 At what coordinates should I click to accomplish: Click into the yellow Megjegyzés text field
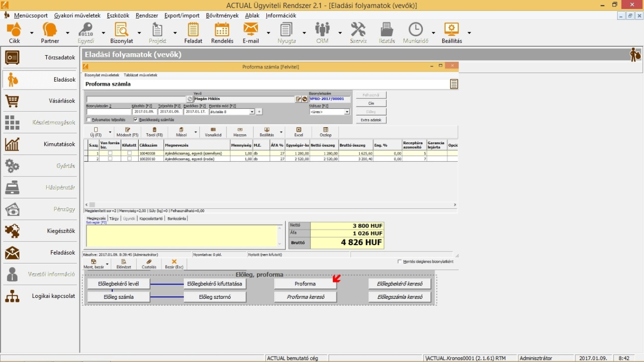pyautogui.click(x=181, y=236)
